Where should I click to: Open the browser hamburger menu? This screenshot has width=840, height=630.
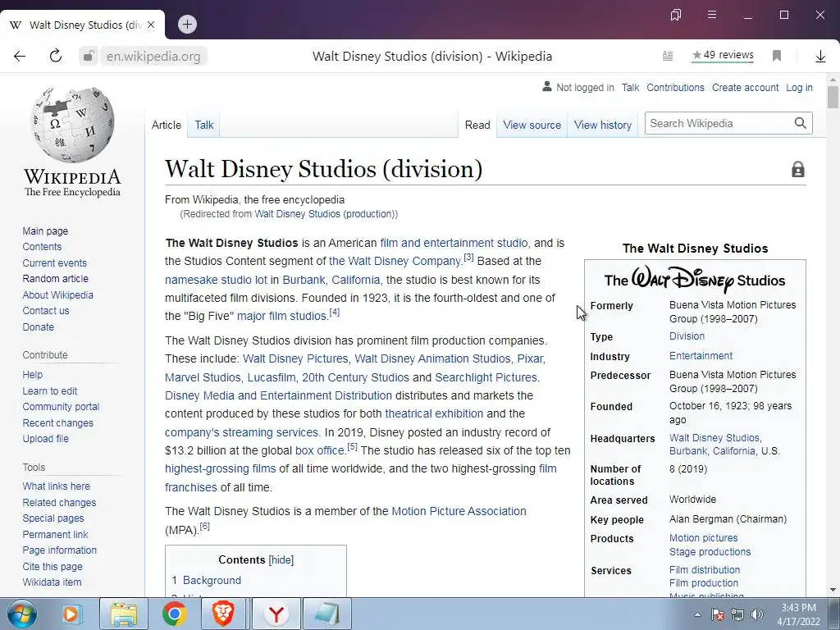pos(712,15)
